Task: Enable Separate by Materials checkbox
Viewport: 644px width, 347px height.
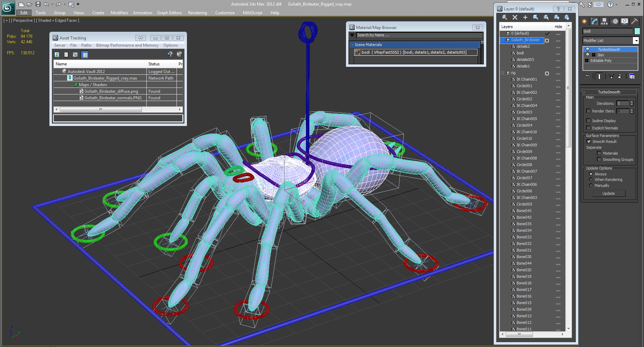Action: pos(599,153)
